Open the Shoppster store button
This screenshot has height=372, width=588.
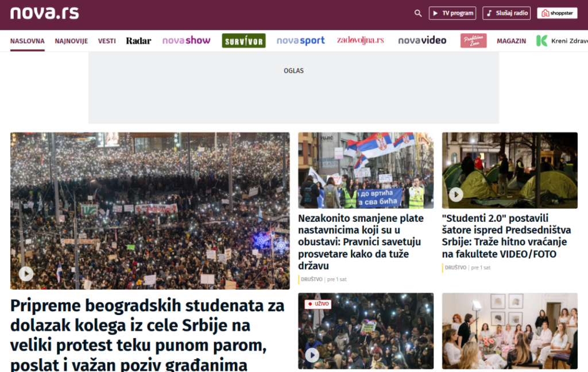tap(557, 13)
